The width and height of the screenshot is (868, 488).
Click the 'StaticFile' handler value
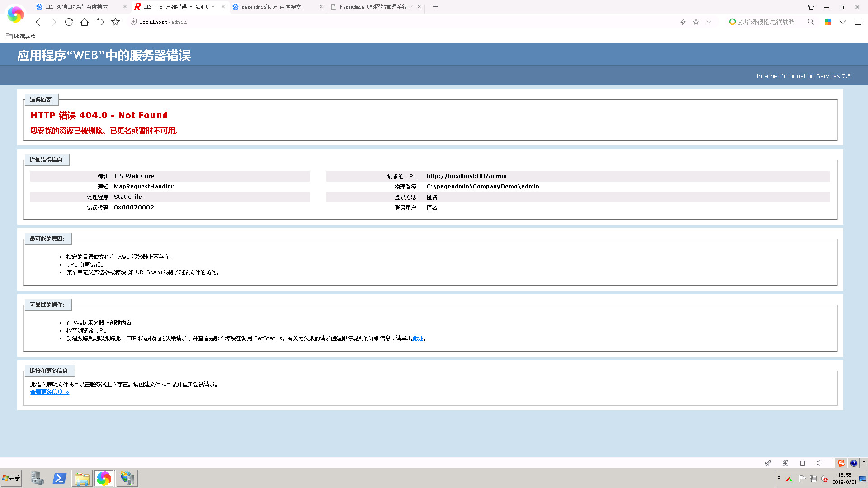pos(128,197)
